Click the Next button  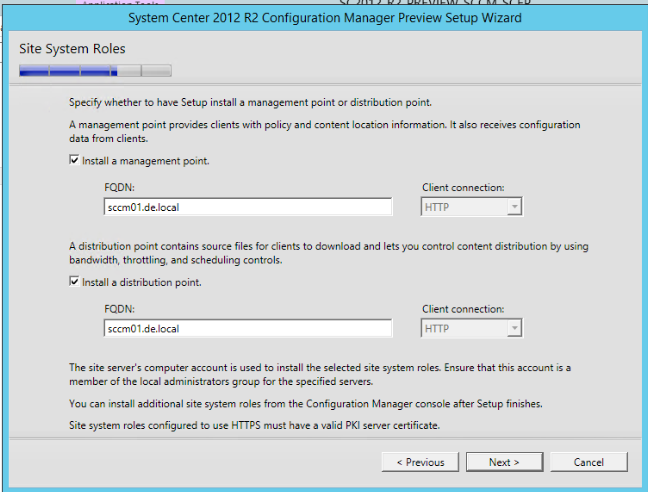click(x=504, y=462)
